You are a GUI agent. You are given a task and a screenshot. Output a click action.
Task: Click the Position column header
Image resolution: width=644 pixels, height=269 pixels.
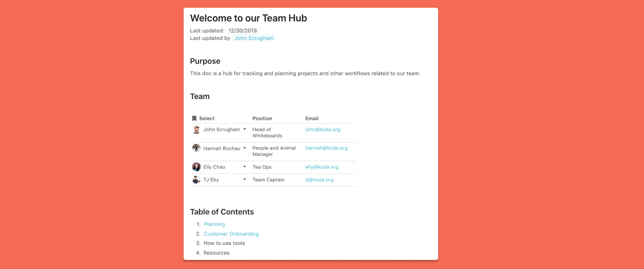tap(262, 119)
